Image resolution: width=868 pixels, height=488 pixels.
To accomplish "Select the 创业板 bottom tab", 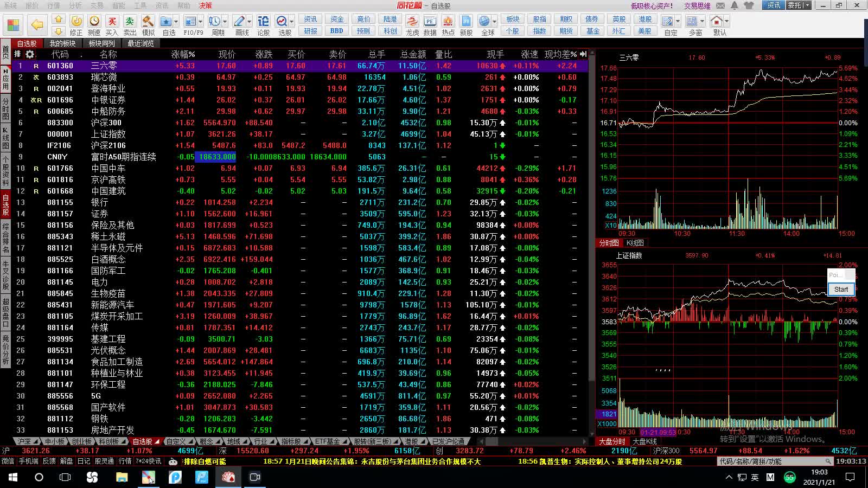I will pyautogui.click(x=82, y=441).
